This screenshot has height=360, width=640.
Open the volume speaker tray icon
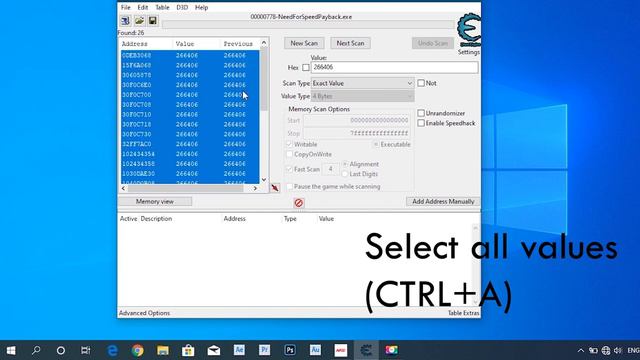coord(618,351)
